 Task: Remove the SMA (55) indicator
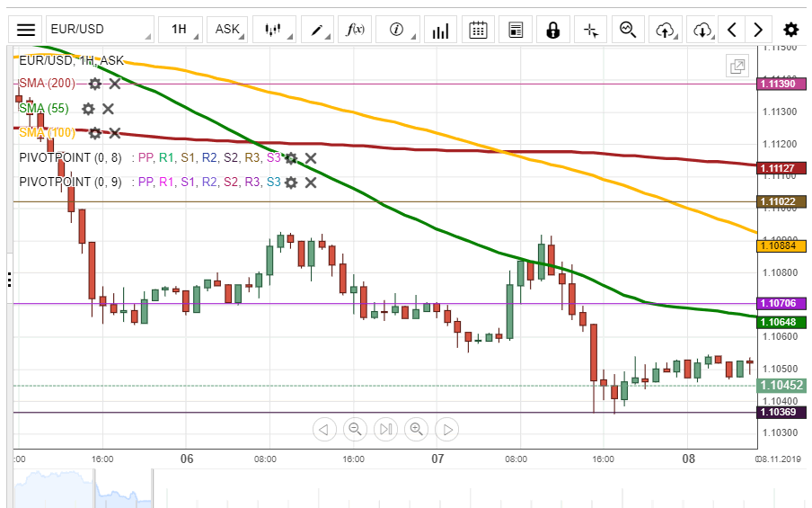coord(108,109)
